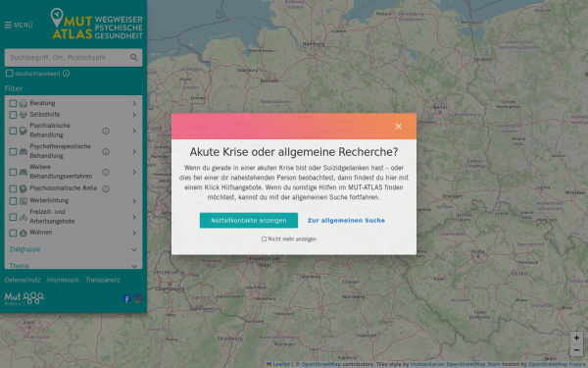
Task: Click the Wohnen house icon
Action: pos(24,233)
